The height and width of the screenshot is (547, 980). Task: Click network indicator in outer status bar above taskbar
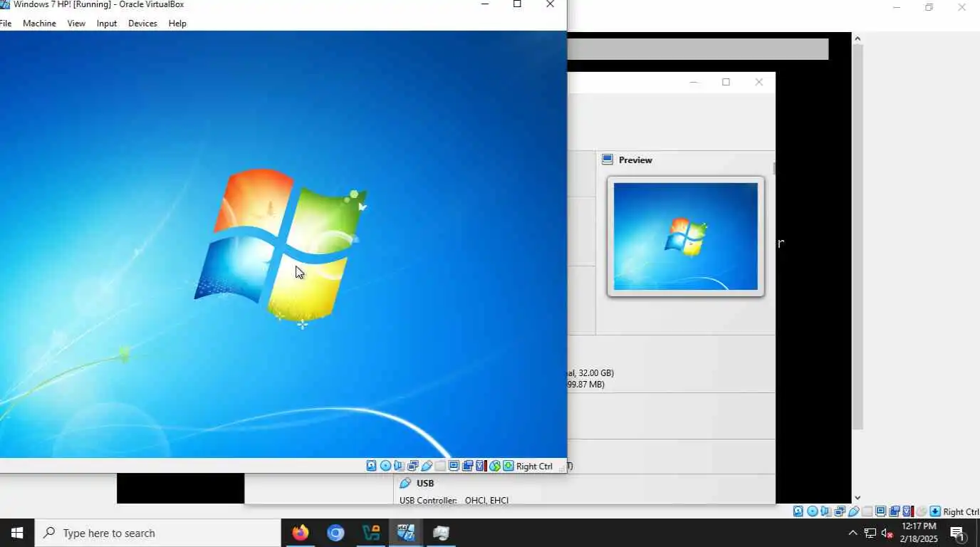[x=840, y=511]
